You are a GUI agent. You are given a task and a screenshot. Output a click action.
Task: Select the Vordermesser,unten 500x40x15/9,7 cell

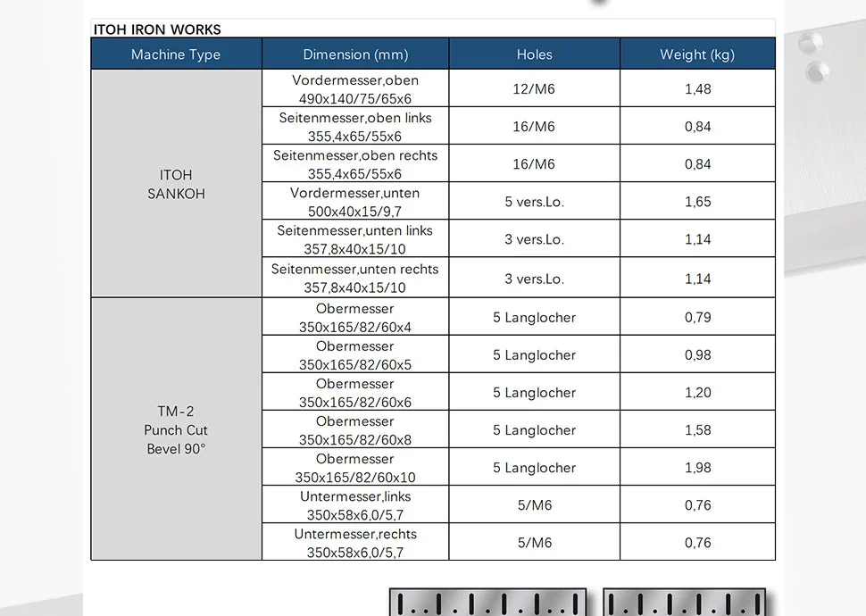click(x=355, y=202)
